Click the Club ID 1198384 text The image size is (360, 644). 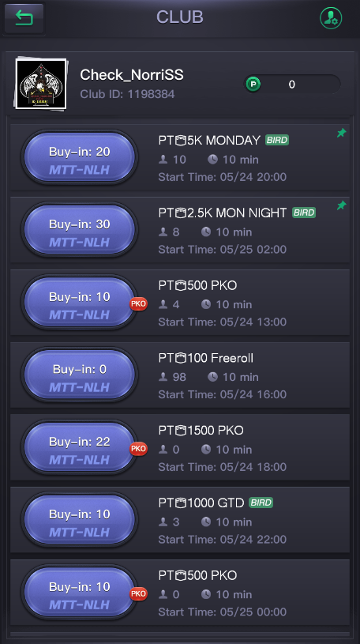[127, 94]
